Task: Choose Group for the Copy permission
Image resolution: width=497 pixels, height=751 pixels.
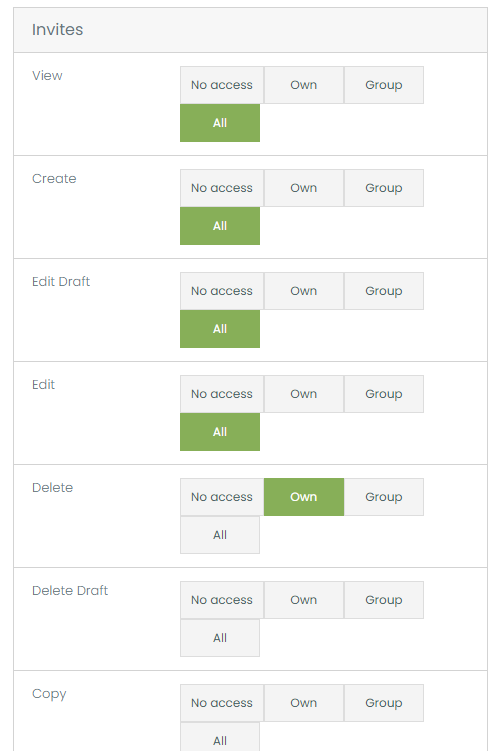Action: pyautogui.click(x=384, y=703)
